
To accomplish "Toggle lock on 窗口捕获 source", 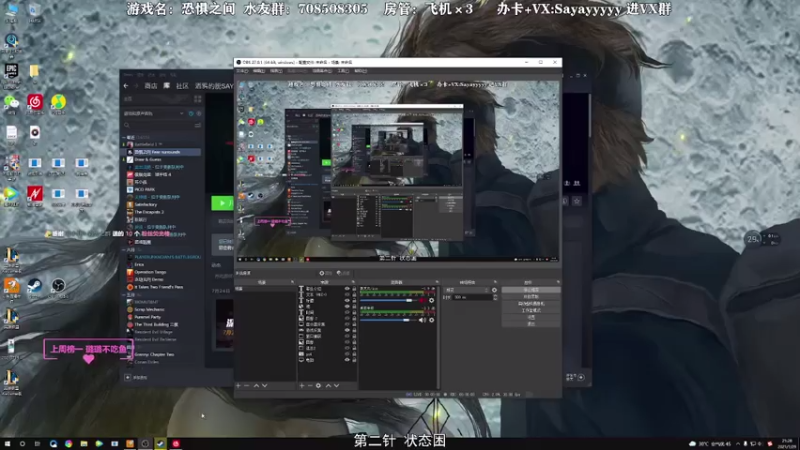I will (x=354, y=336).
